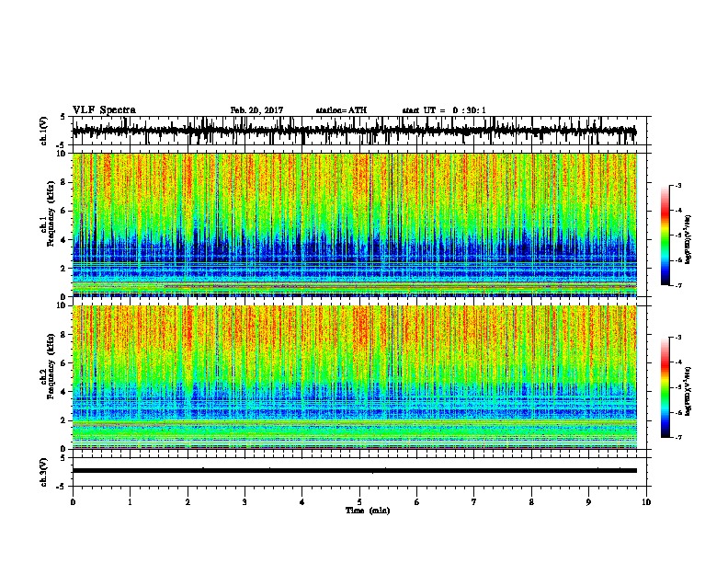Click the "-3" tick on ch.2 color bar
The width and height of the screenshot is (728, 563).
pyautogui.click(x=678, y=338)
